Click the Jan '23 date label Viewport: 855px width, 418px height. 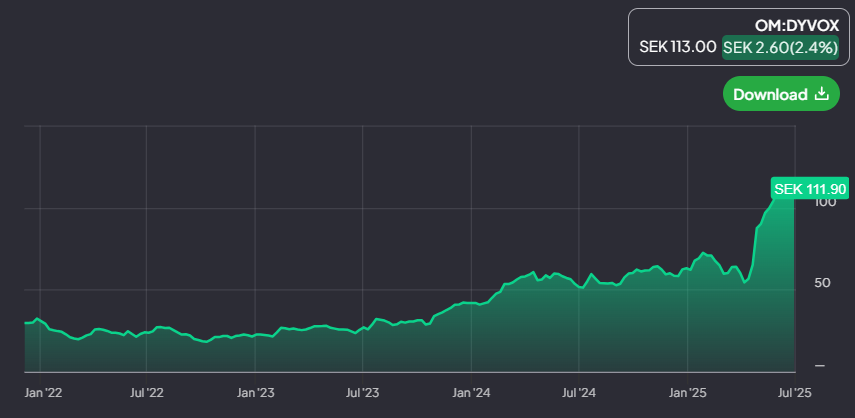pos(255,391)
